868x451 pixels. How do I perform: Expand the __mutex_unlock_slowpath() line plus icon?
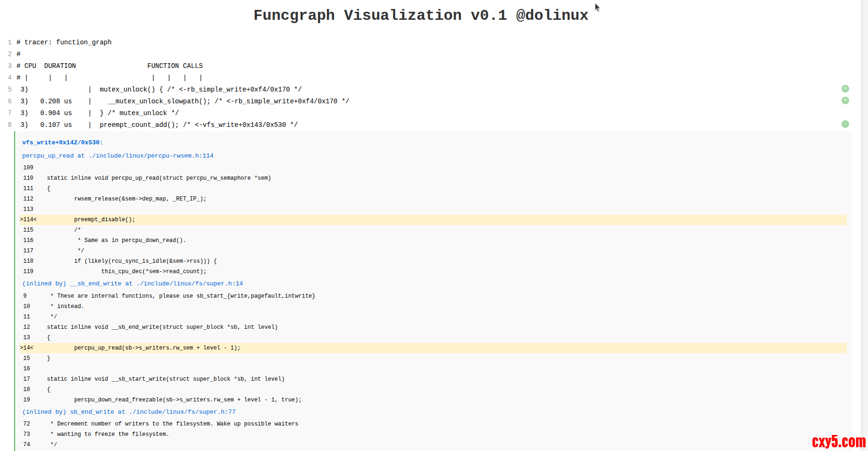[x=845, y=100]
